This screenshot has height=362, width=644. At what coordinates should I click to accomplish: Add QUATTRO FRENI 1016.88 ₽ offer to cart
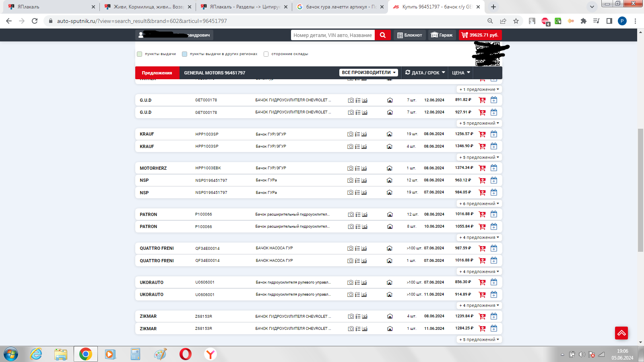click(482, 261)
